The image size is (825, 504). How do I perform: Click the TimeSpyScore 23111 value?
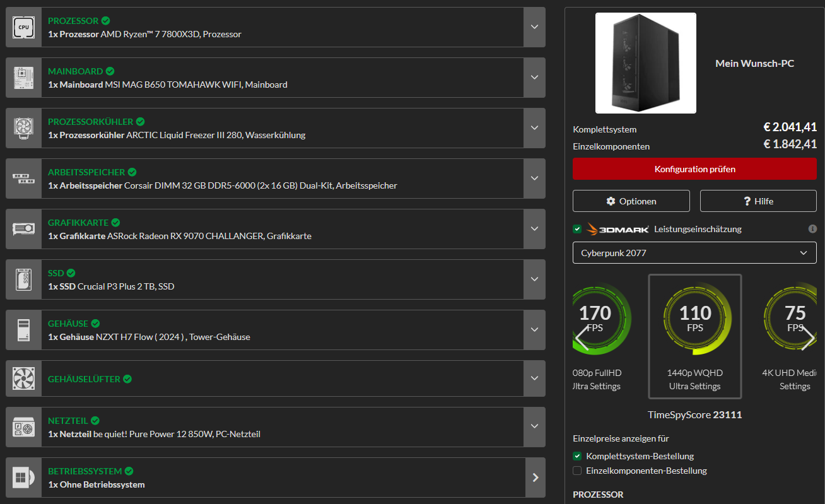click(x=727, y=414)
